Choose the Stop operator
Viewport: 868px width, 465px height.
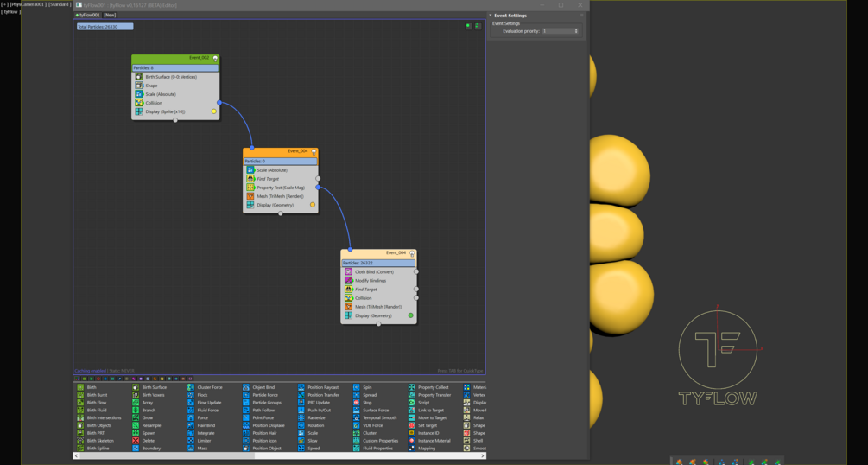pos(362,403)
